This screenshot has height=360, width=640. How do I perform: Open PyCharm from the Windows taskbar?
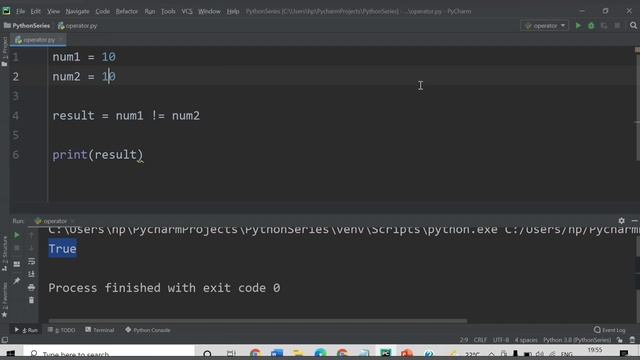coord(385,353)
